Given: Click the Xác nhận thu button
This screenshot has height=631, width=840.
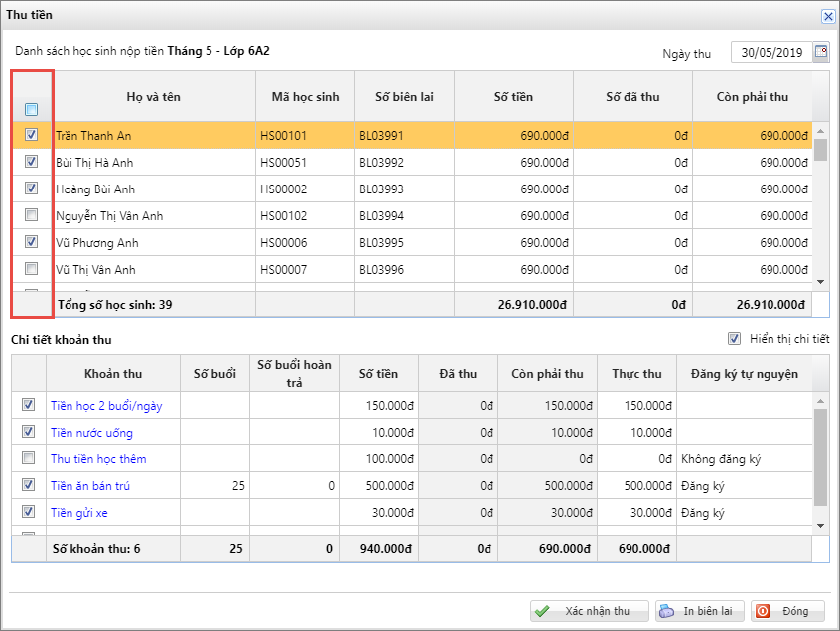Looking at the screenshot, I should [589, 612].
